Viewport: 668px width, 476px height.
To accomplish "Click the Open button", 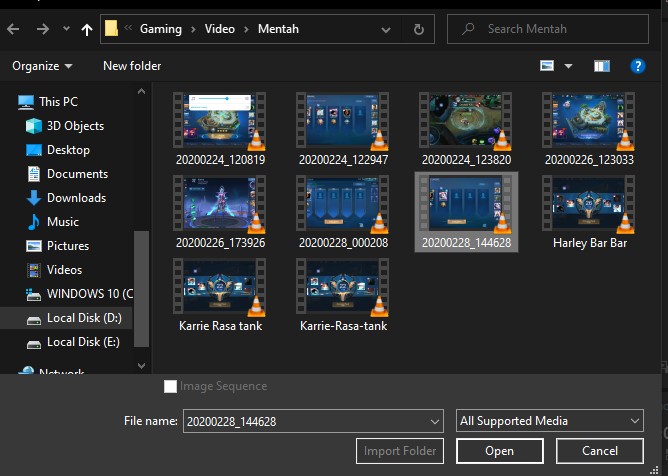I will pyautogui.click(x=500, y=451).
